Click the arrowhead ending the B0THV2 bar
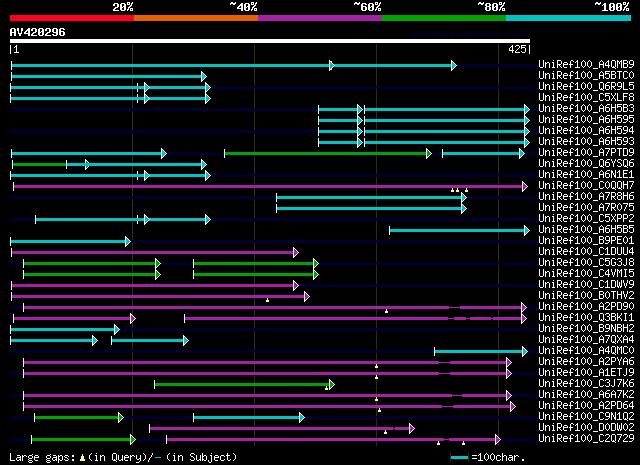This screenshot has height=465, width=640. click(x=307, y=297)
